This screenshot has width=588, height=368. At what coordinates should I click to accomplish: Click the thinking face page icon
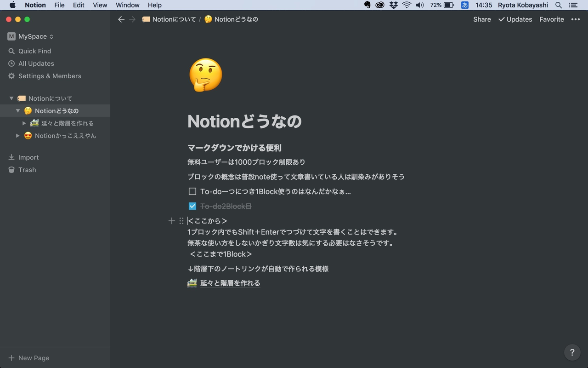pyautogui.click(x=205, y=75)
